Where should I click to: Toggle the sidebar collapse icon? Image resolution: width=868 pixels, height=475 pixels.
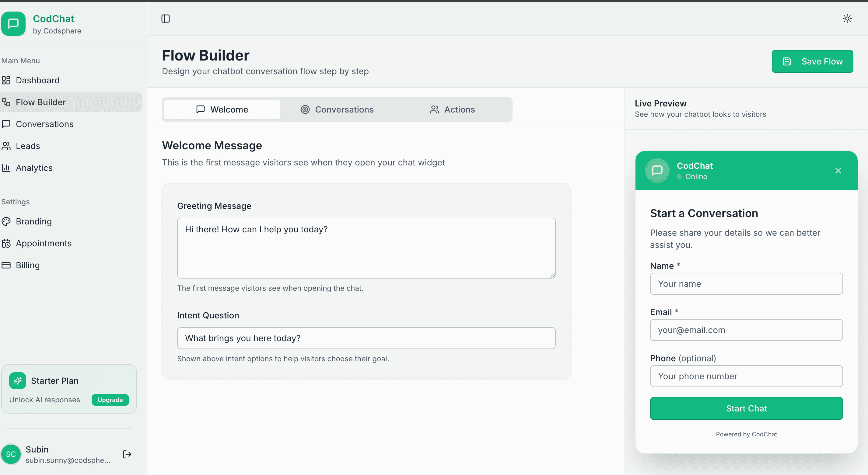tap(166, 19)
